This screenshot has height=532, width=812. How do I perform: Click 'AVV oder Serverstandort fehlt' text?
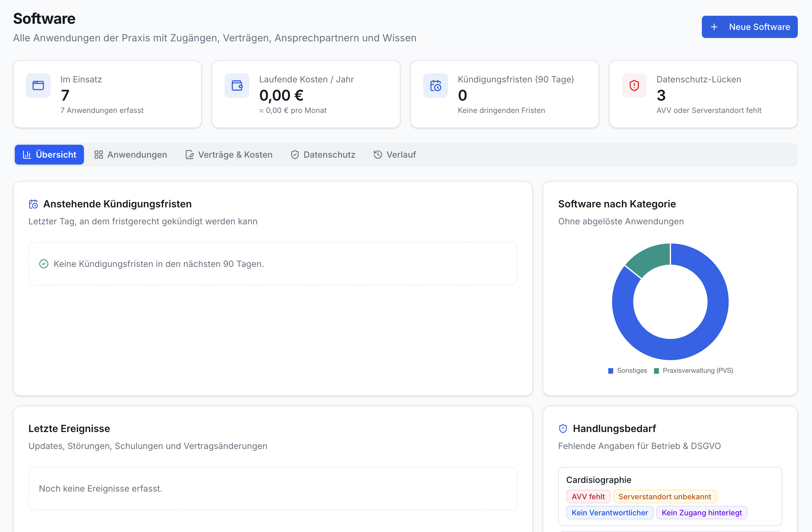709,110
